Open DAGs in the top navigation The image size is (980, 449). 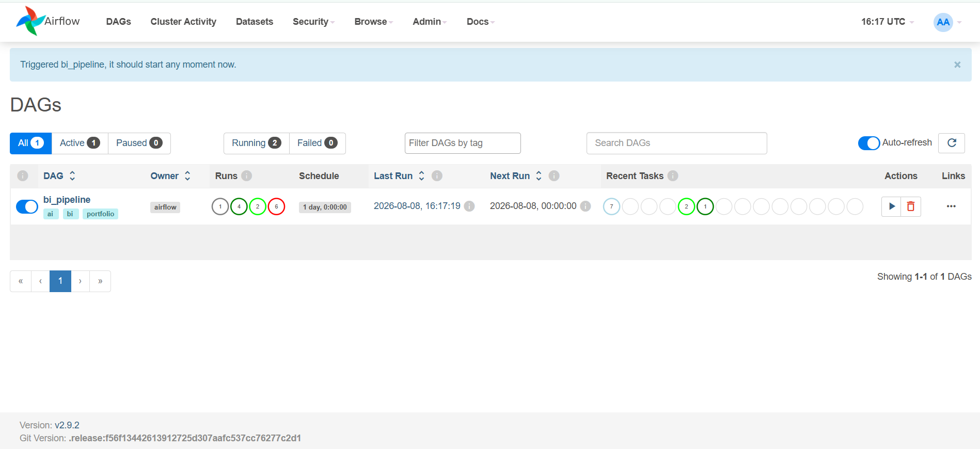pos(119,22)
